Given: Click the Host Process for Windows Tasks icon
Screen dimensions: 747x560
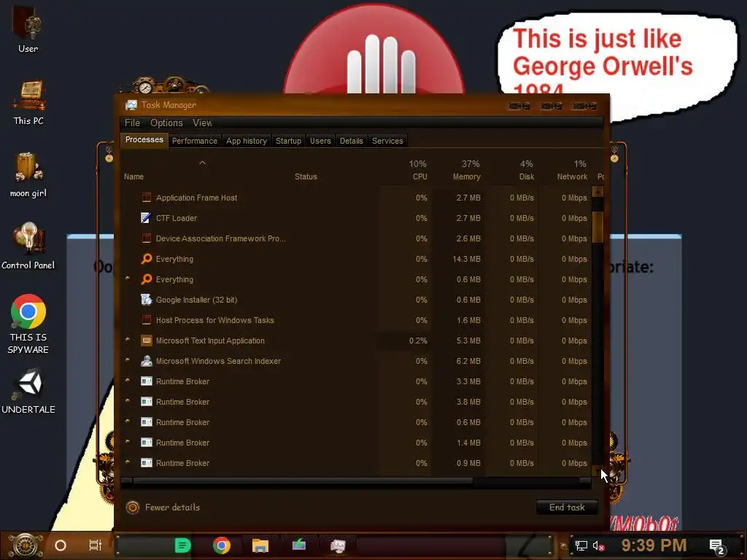Looking at the screenshot, I should click(146, 320).
